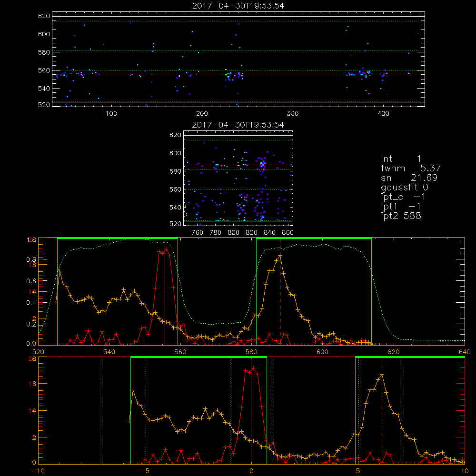This screenshot has height=476, width=476.
Task: Click the 'sn 21.69' readout
Action: [409, 178]
